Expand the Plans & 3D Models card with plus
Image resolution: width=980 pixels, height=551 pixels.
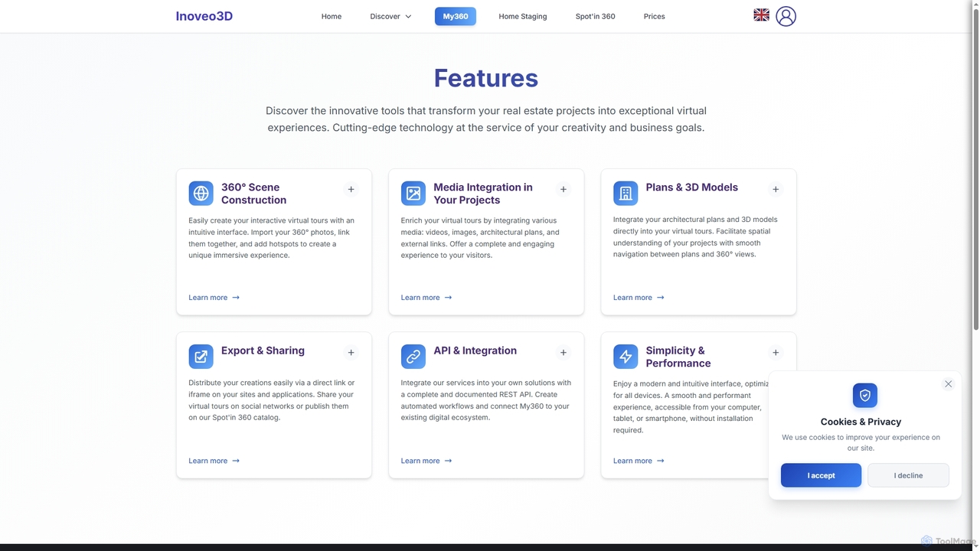coord(776,189)
